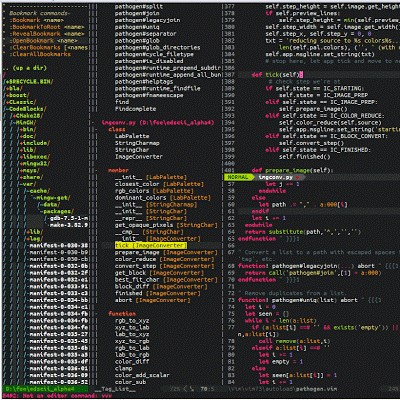400x400 pixels.
Task: Click the NORMAL mode indicator
Action: coord(238,177)
